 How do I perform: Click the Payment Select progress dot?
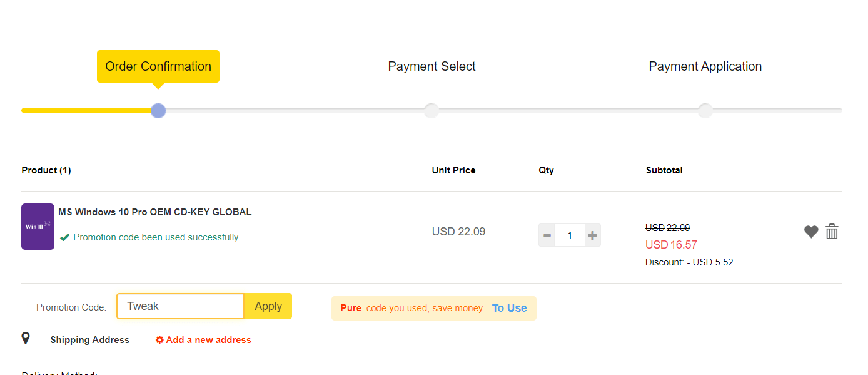pyautogui.click(x=431, y=111)
